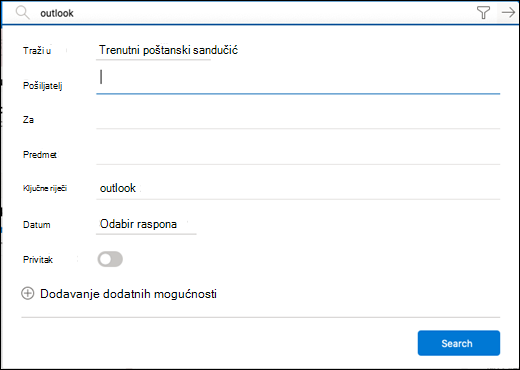The image size is (520, 370).
Task: Click the plus icon for additional options
Action: tap(28, 294)
